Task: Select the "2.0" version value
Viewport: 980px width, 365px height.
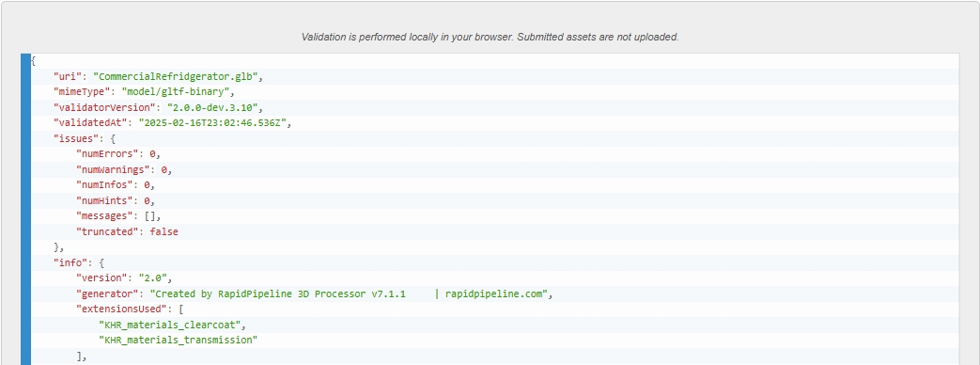Action: point(153,278)
